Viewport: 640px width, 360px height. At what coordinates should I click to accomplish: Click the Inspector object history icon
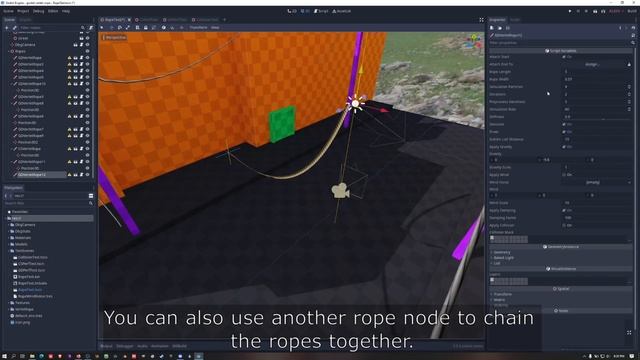633,28
